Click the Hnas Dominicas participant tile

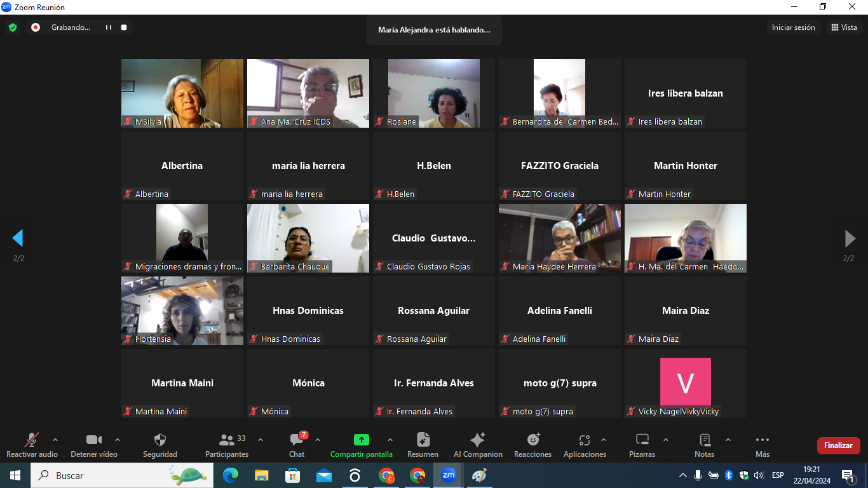coord(308,311)
